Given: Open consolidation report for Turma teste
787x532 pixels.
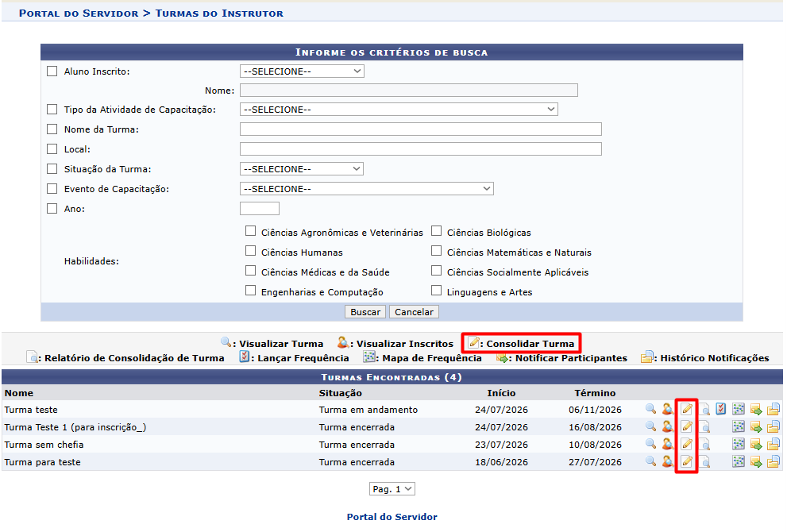Looking at the screenshot, I should click(x=704, y=409).
